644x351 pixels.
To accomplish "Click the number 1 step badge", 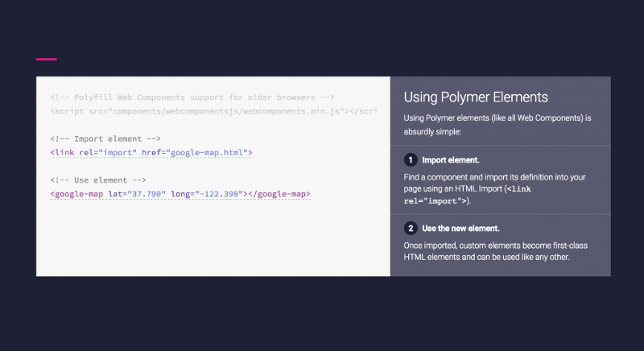I will tap(411, 159).
